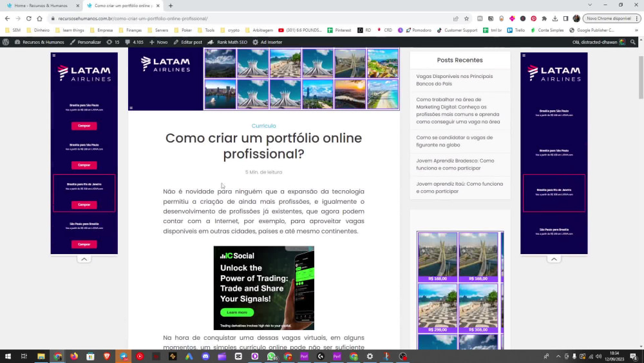Open the Recursos & Humanos site menu
The width and height of the screenshot is (644, 363).
(39, 42)
